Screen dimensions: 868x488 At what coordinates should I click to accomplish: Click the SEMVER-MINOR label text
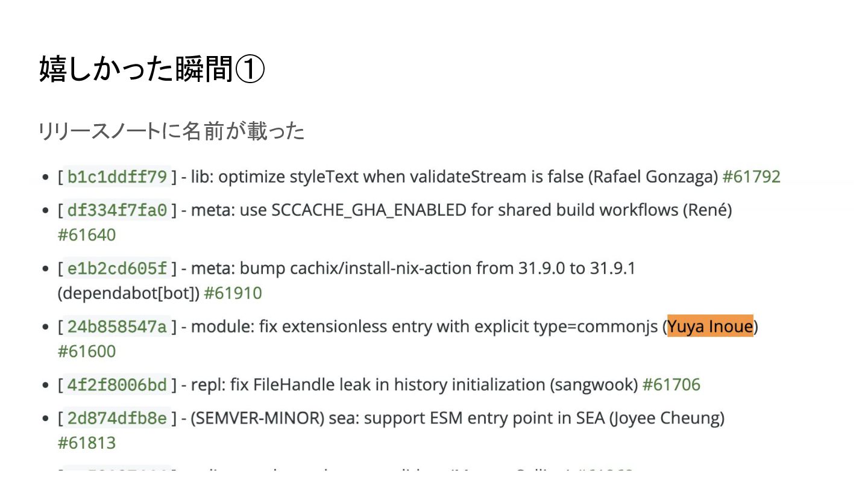(257, 418)
